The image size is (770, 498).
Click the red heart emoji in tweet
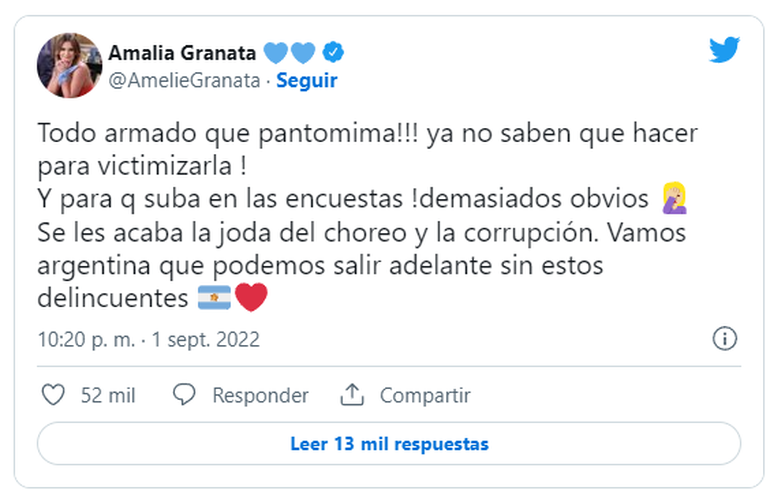click(251, 297)
